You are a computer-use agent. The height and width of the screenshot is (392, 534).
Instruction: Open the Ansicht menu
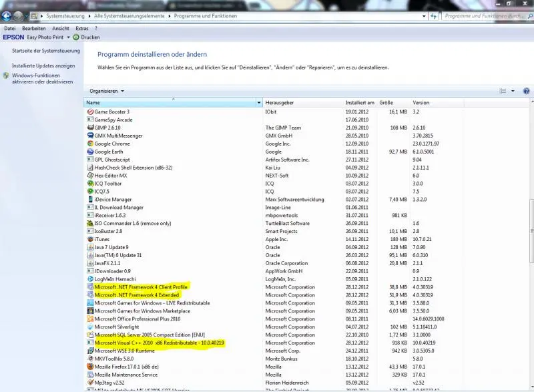pos(61,28)
